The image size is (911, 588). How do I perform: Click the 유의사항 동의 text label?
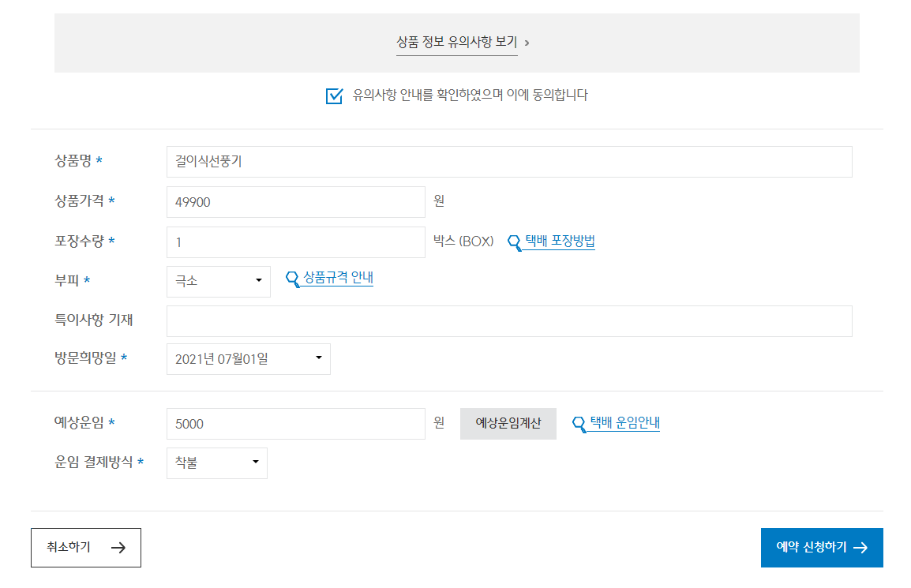coord(470,96)
